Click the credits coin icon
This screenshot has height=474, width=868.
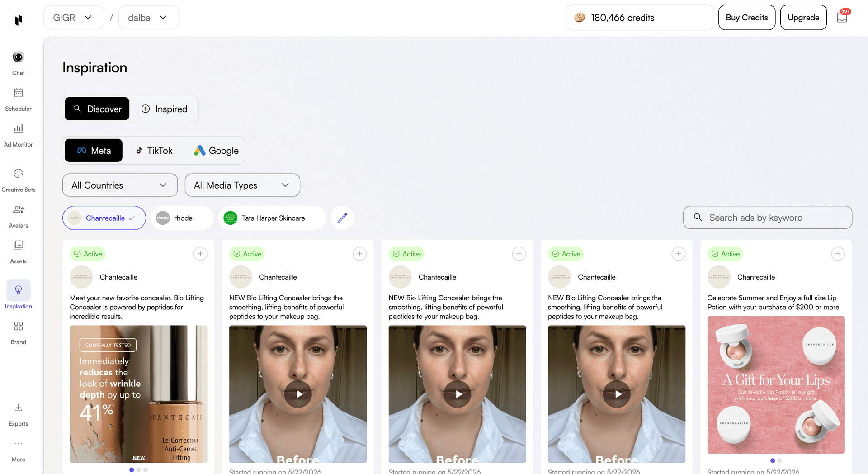pos(580,18)
